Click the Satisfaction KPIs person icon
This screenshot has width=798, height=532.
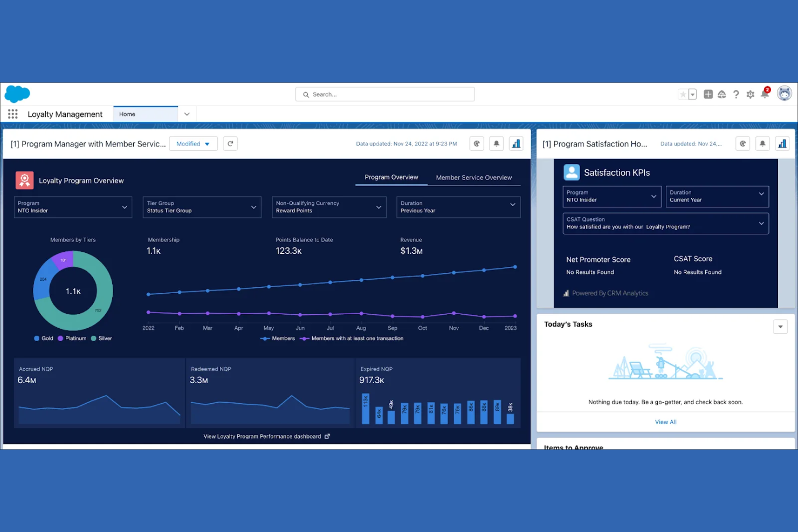coord(572,172)
